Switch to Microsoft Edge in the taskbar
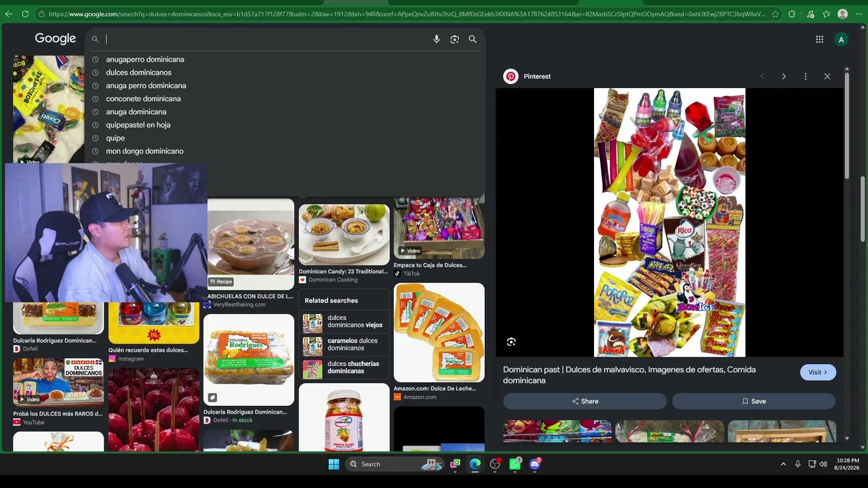Screen dimensions: 868x488 pyautogui.click(x=475, y=464)
